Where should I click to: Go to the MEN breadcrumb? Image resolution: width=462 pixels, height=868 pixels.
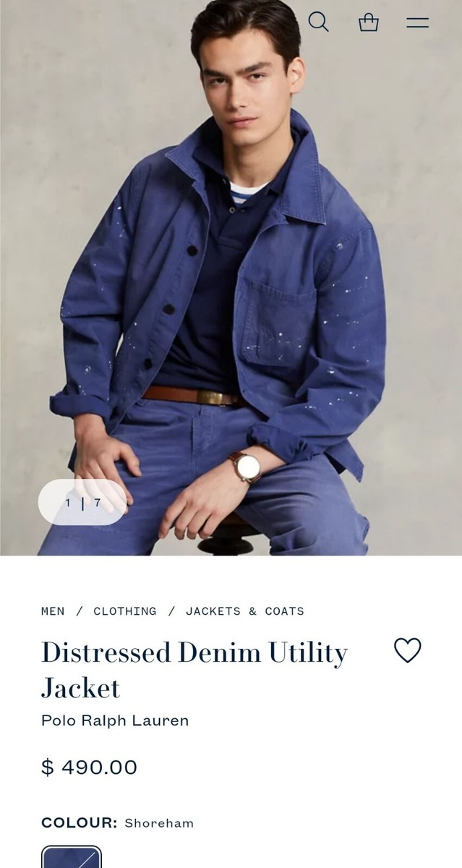click(x=53, y=611)
